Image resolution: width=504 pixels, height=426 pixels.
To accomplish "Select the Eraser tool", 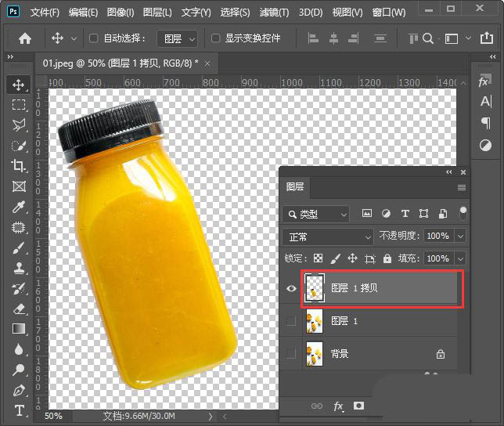I will (x=19, y=309).
